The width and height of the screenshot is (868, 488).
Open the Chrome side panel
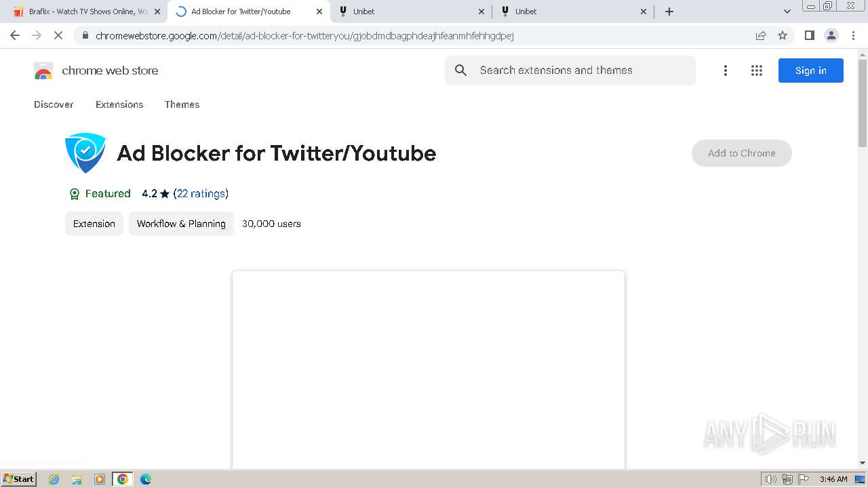coord(809,35)
